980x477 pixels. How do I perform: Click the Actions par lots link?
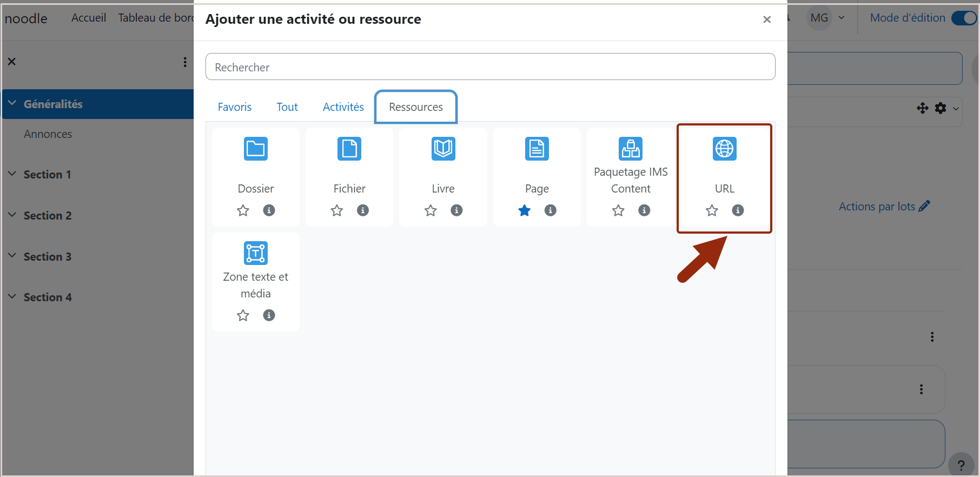877,207
